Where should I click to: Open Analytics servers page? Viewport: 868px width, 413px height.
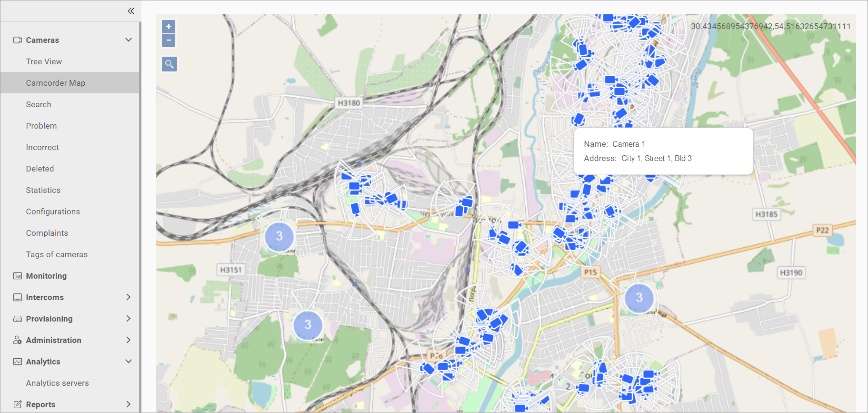(58, 383)
